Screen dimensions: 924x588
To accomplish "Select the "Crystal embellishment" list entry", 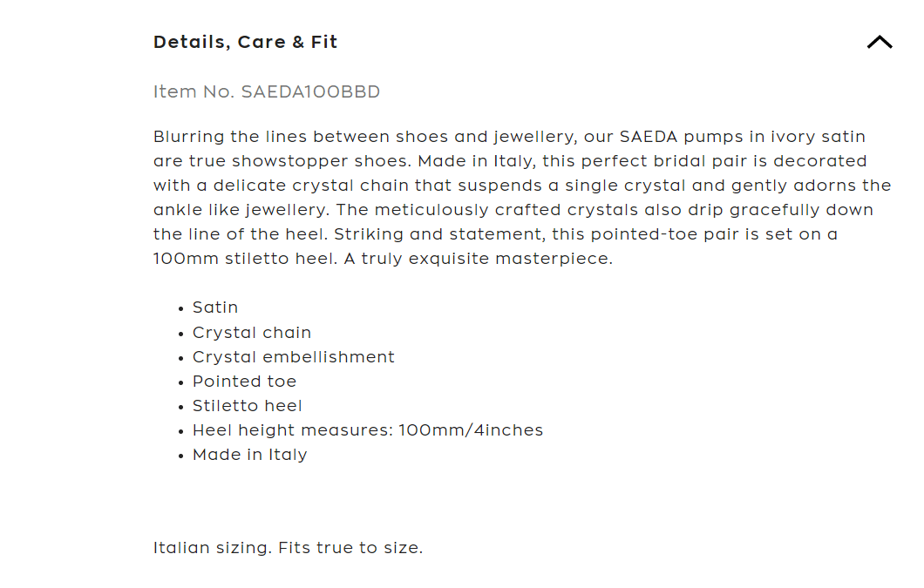I will (294, 357).
